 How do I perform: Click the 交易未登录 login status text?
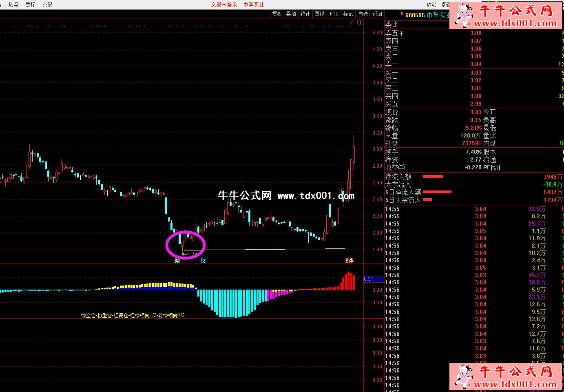tap(224, 4)
